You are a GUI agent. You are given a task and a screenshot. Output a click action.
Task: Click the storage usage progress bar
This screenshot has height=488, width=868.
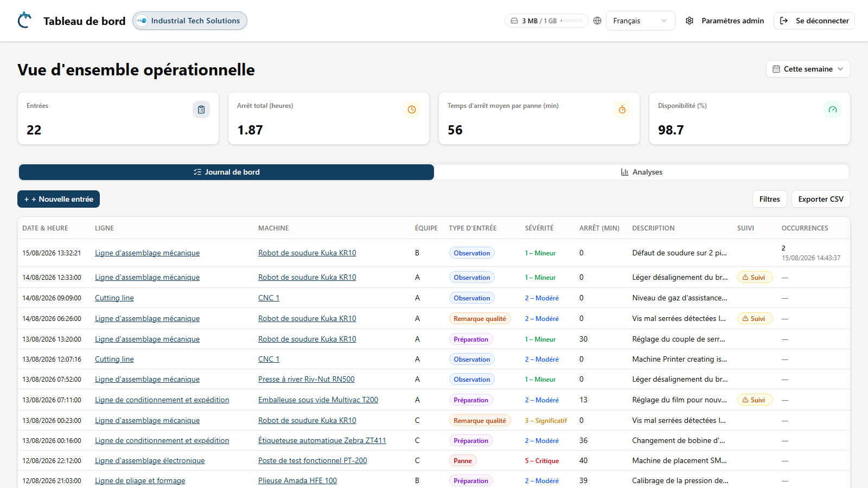(x=572, y=21)
